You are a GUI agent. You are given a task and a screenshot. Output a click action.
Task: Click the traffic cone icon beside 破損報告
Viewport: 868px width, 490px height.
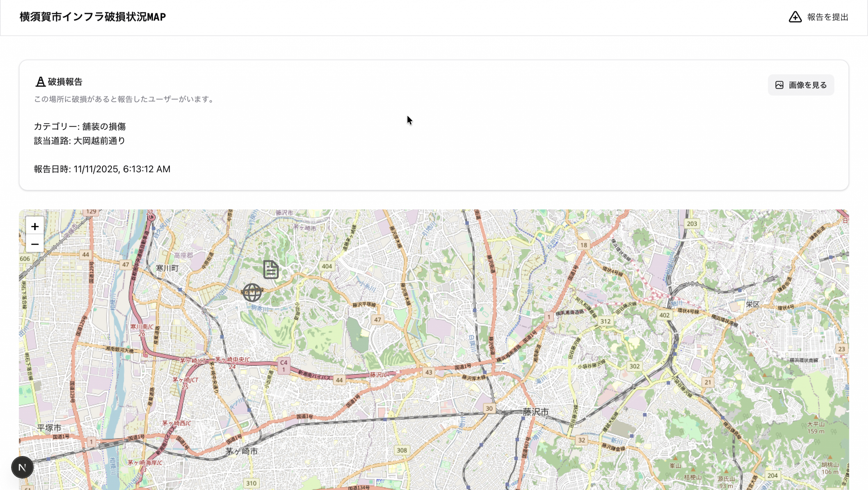[40, 82]
